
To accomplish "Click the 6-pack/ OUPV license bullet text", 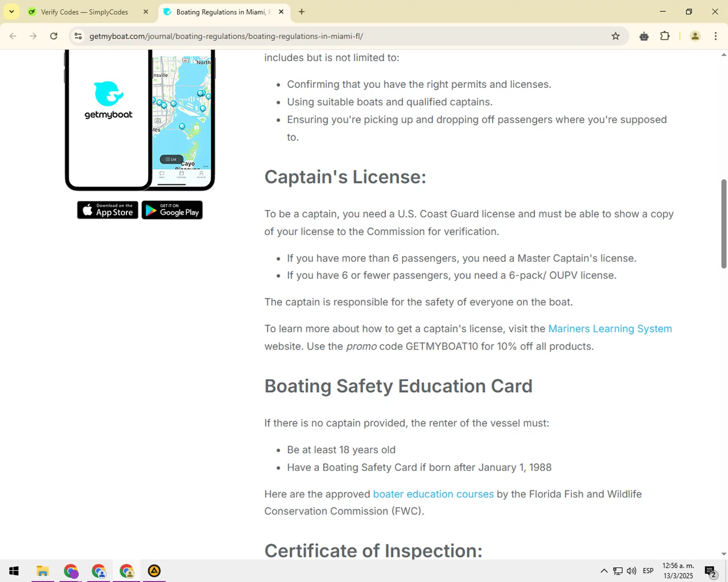I will coord(451,275).
